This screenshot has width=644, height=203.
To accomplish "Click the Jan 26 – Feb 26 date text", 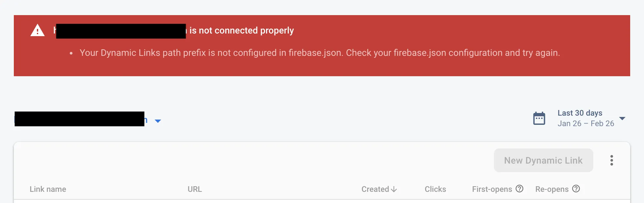I will tap(586, 124).
